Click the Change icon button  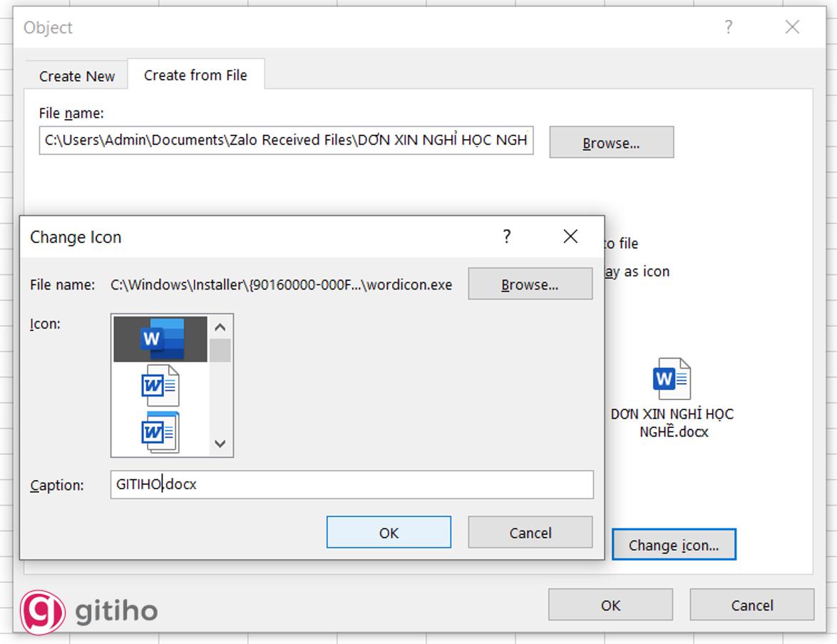[x=674, y=544]
